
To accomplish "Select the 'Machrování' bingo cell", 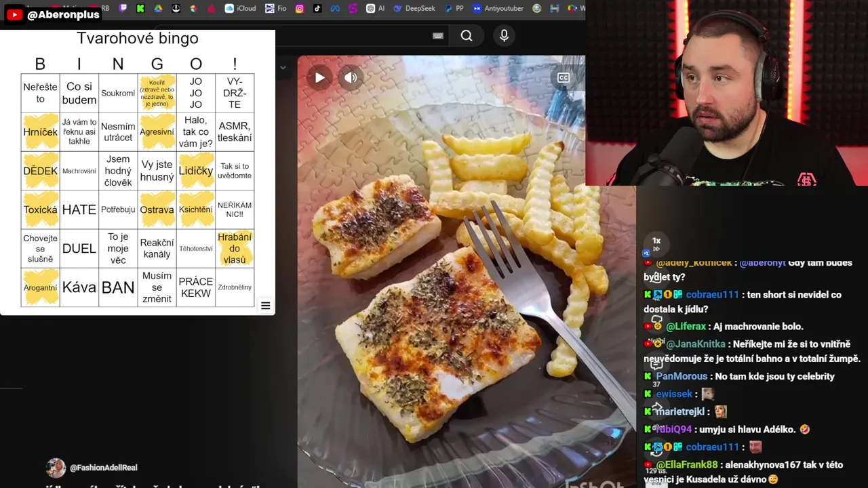I will click(79, 171).
